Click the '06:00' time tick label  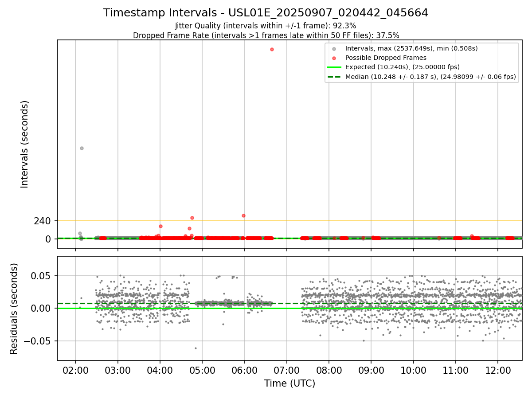click(x=244, y=371)
